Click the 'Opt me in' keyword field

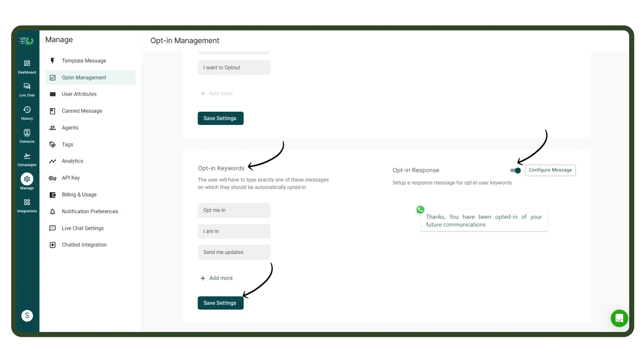click(x=234, y=210)
